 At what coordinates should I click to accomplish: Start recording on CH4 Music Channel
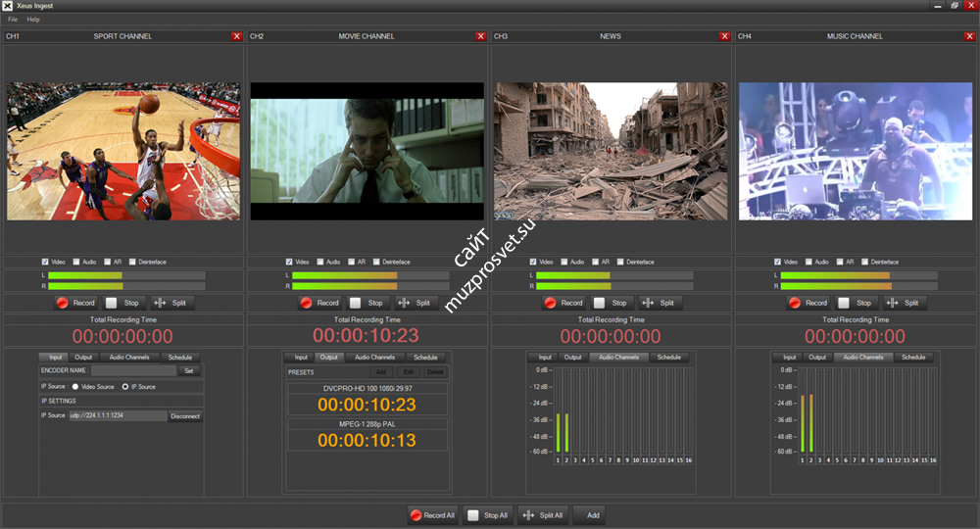pyautogui.click(x=808, y=303)
